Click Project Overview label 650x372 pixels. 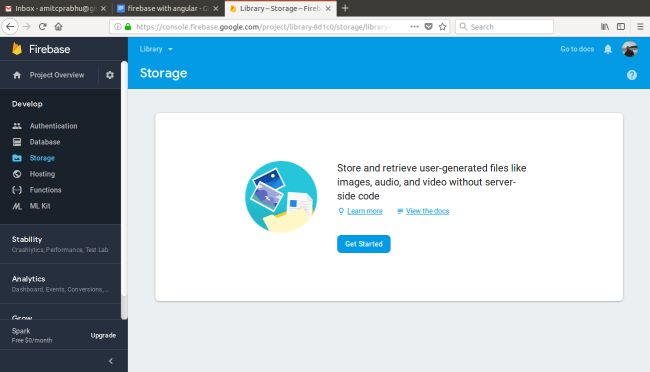point(57,75)
